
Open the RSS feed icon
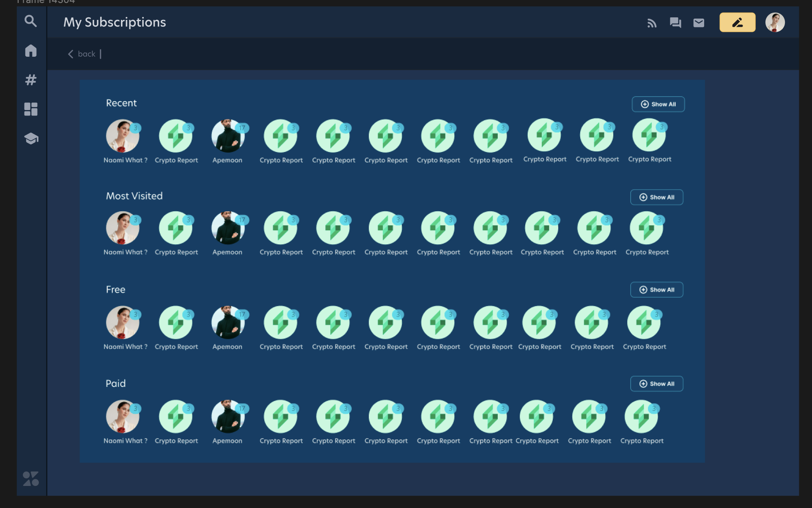(652, 23)
